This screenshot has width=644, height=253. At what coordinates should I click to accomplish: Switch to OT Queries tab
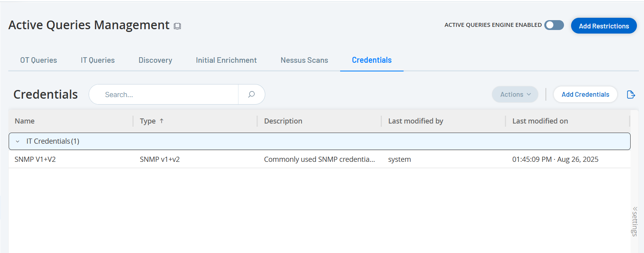pyautogui.click(x=39, y=60)
